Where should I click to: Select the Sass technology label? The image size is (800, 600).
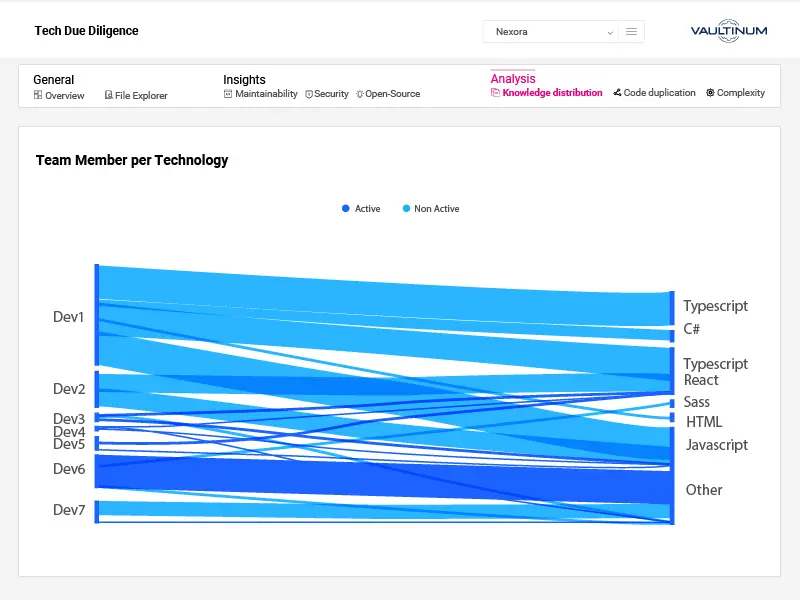point(696,402)
